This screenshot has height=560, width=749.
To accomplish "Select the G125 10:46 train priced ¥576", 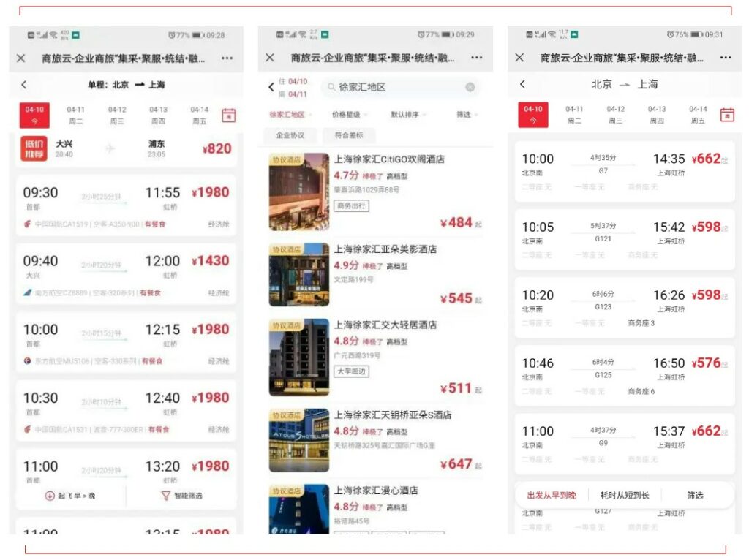I will pyautogui.click(x=625, y=376).
